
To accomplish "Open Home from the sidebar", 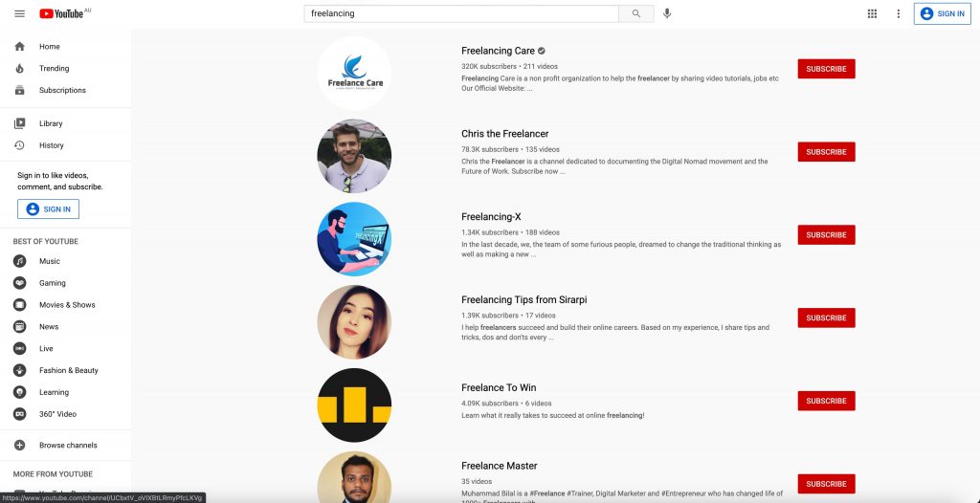I will click(66, 46).
